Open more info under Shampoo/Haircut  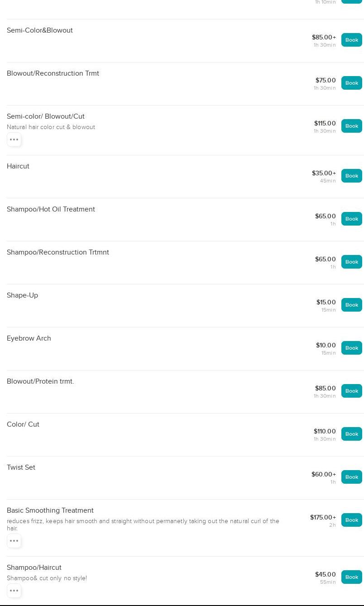14,591
